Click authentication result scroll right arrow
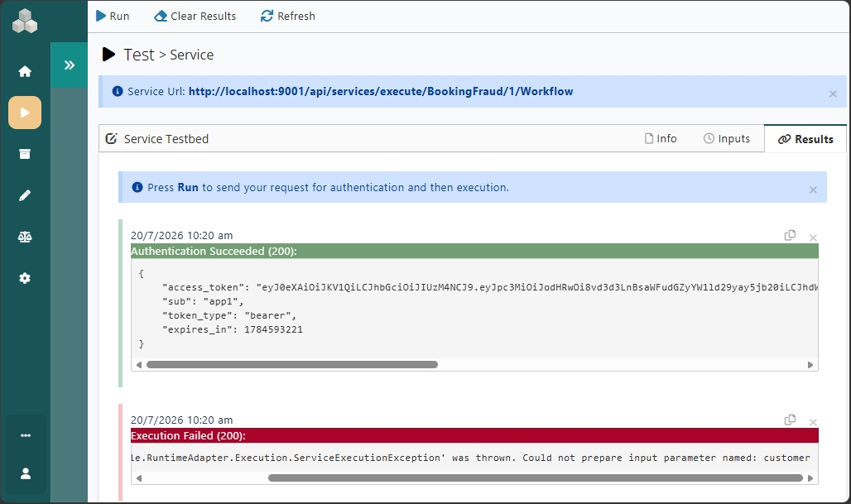 [x=810, y=365]
